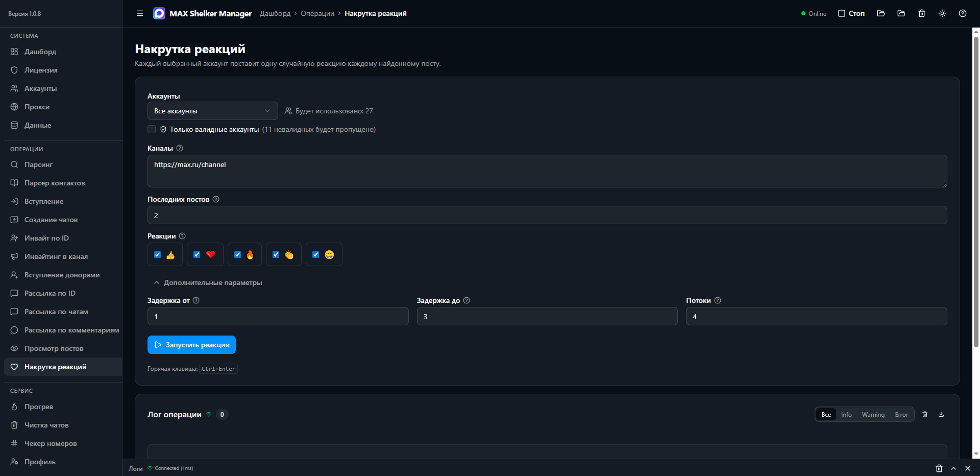Click the MAX Sheiker Manager logo icon
Viewport: 980px width, 476px height.
pyautogui.click(x=159, y=13)
